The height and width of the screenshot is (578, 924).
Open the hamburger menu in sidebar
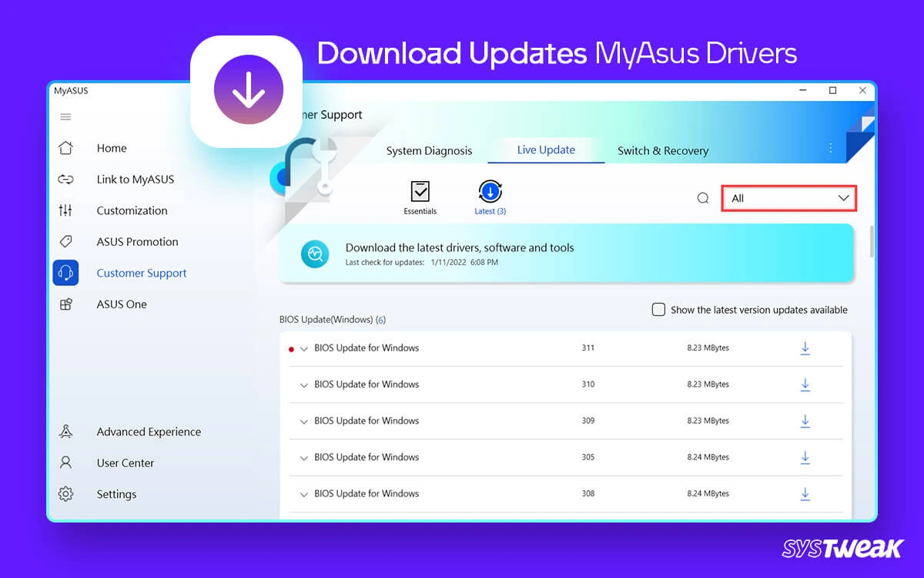65,117
